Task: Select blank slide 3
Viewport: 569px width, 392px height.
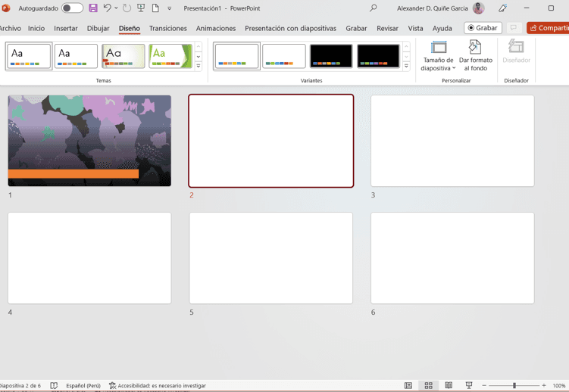Action: 452,141
